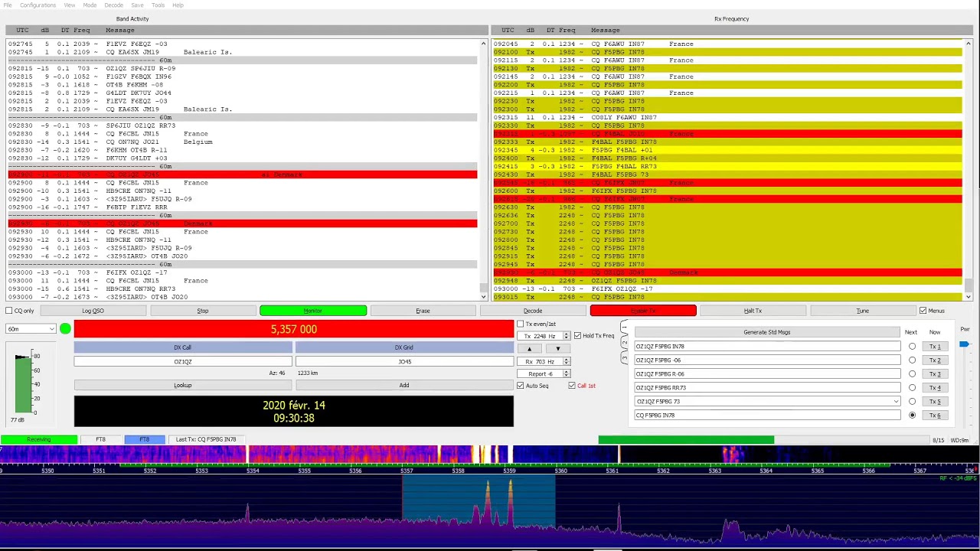Click Band Activity vertical scrollbar

[x=483, y=170]
